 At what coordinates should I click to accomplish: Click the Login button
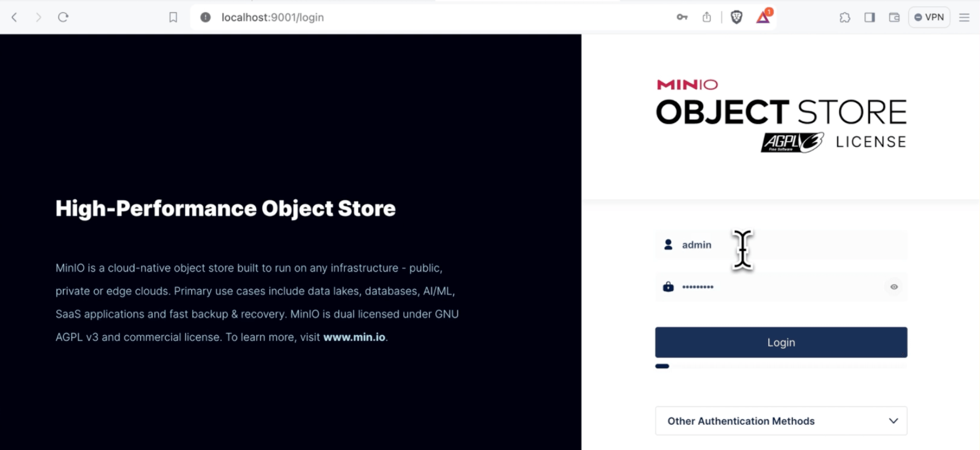click(781, 342)
